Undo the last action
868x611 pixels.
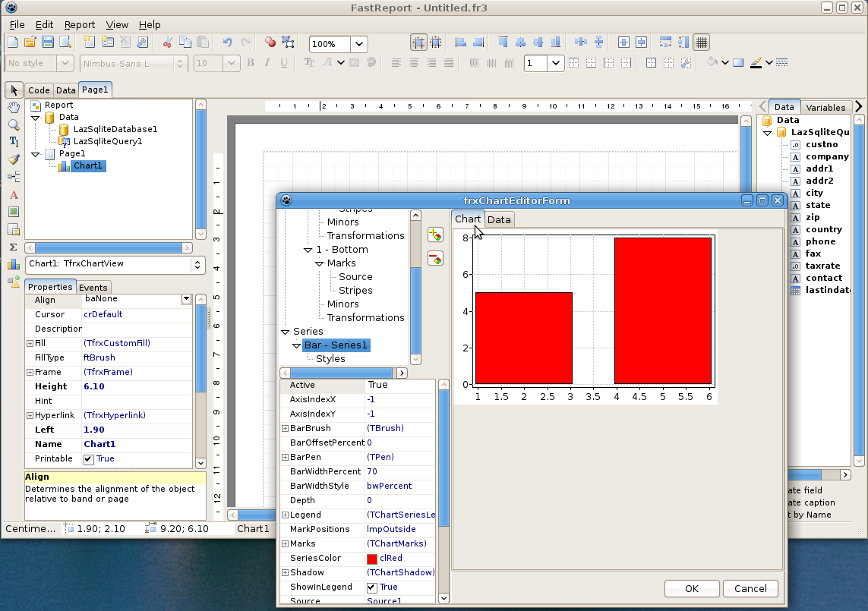click(x=227, y=43)
